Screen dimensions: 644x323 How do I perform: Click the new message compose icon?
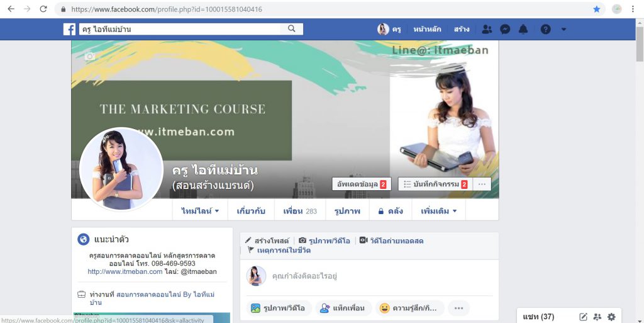click(583, 317)
